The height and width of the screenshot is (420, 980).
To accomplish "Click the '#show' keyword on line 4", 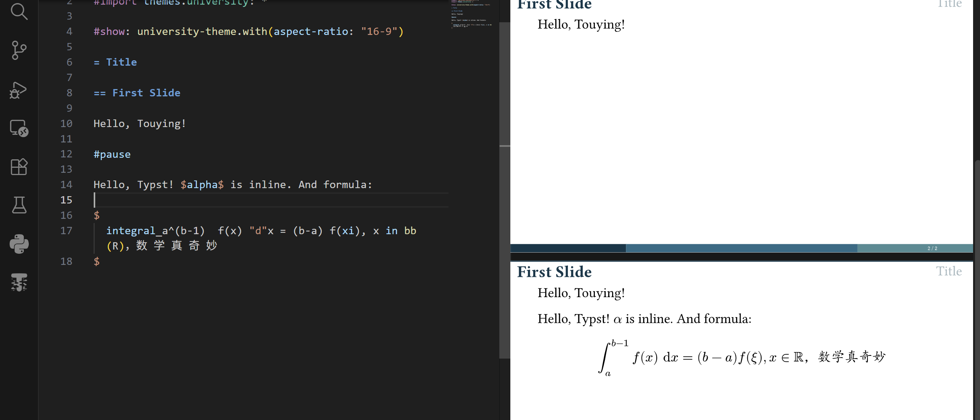I will pyautogui.click(x=109, y=31).
